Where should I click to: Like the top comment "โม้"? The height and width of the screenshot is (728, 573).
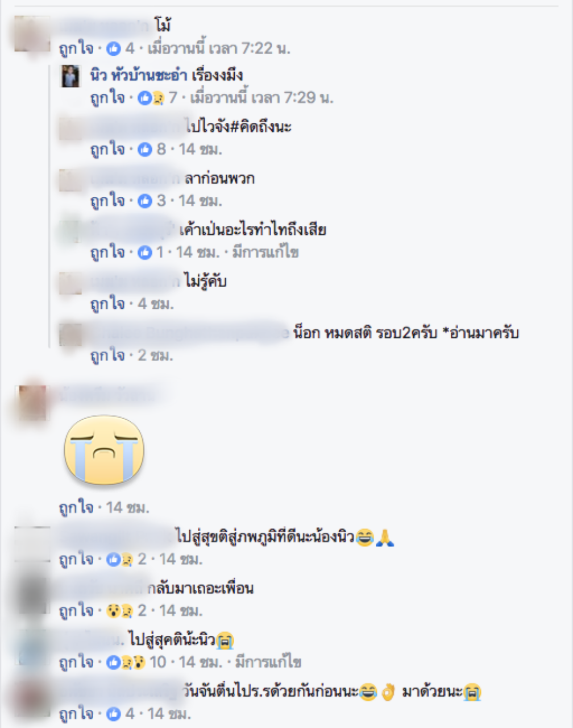(76, 49)
